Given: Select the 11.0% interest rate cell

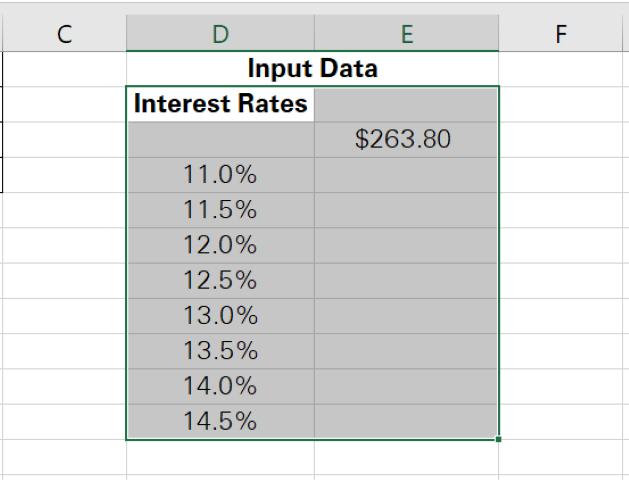Looking at the screenshot, I should pyautogui.click(x=220, y=175).
